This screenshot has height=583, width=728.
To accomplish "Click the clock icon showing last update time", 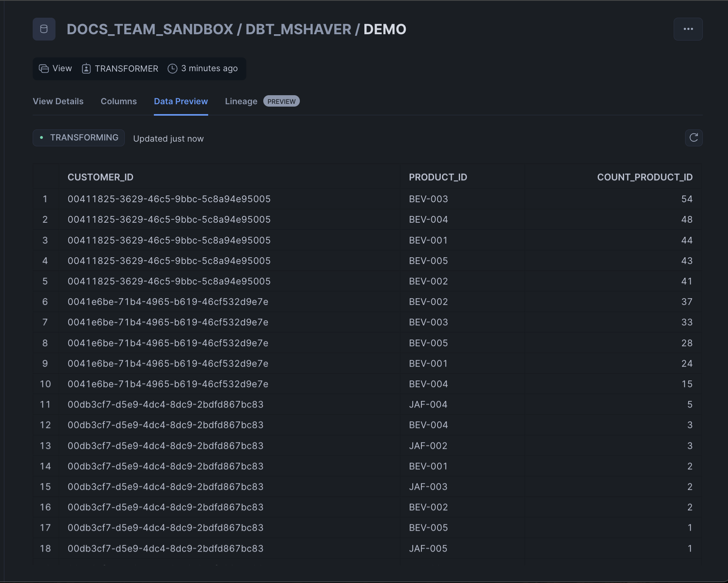I will 172,68.
